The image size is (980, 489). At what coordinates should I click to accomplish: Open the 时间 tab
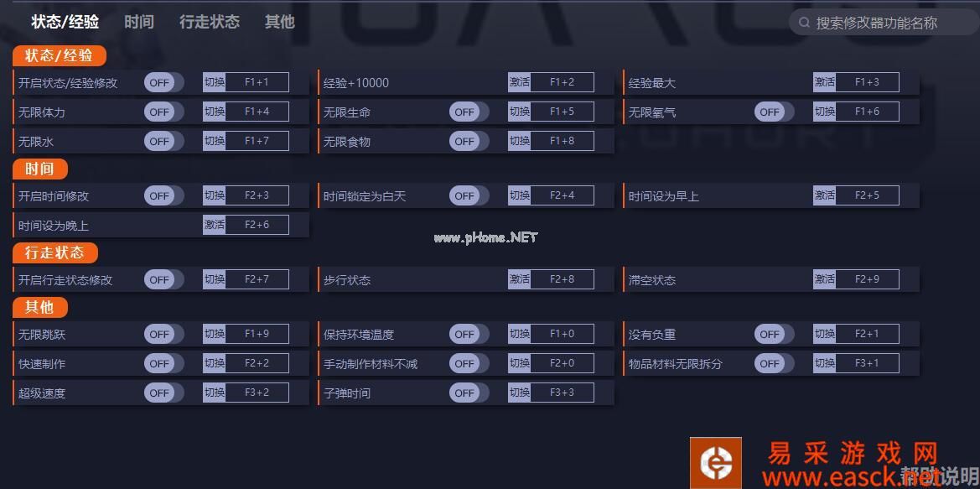139,22
